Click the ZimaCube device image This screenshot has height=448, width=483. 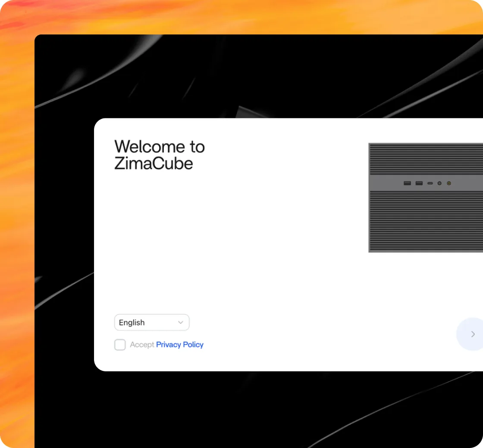pyautogui.click(x=426, y=198)
